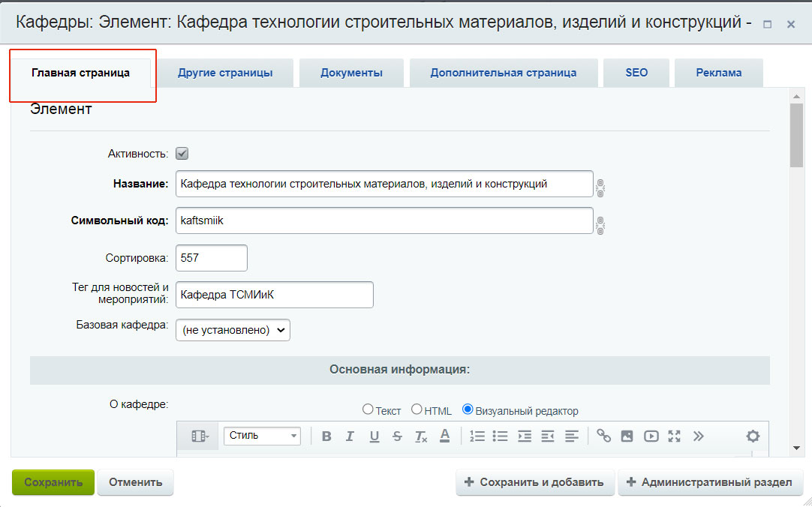The height and width of the screenshot is (507, 812).
Task: Insert an image via picture icon
Action: (x=627, y=436)
